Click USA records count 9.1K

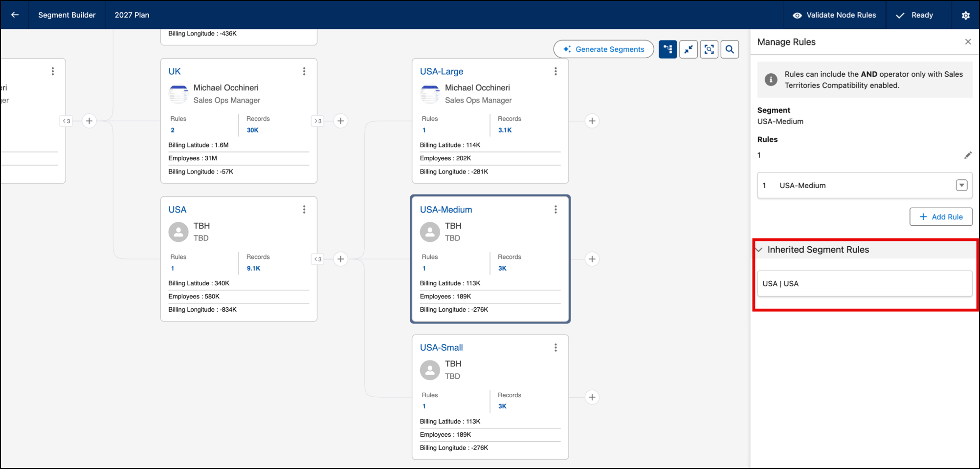click(253, 268)
